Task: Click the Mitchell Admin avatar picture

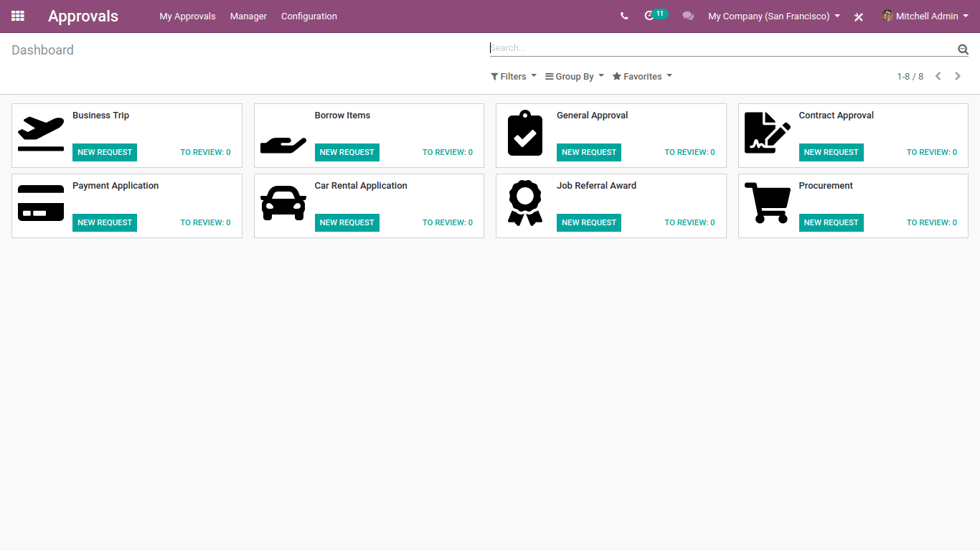Action: pyautogui.click(x=887, y=16)
